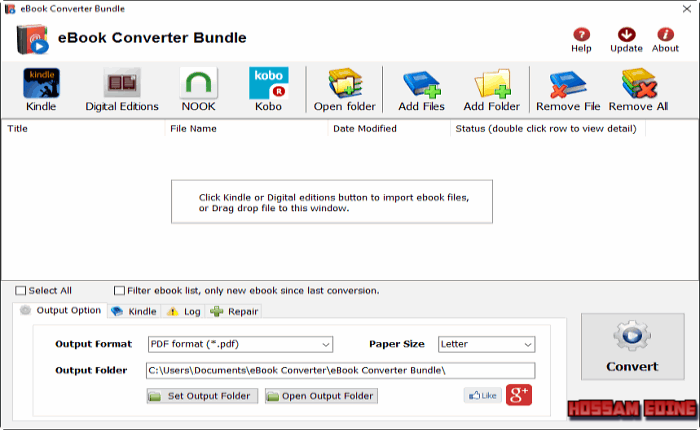
Task: Click the Facebook Like button
Action: point(483,395)
